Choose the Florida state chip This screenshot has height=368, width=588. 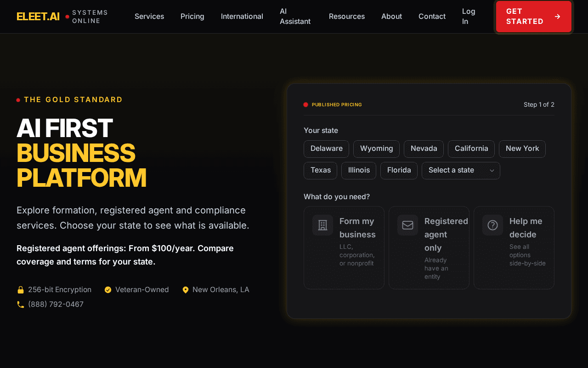399,171
